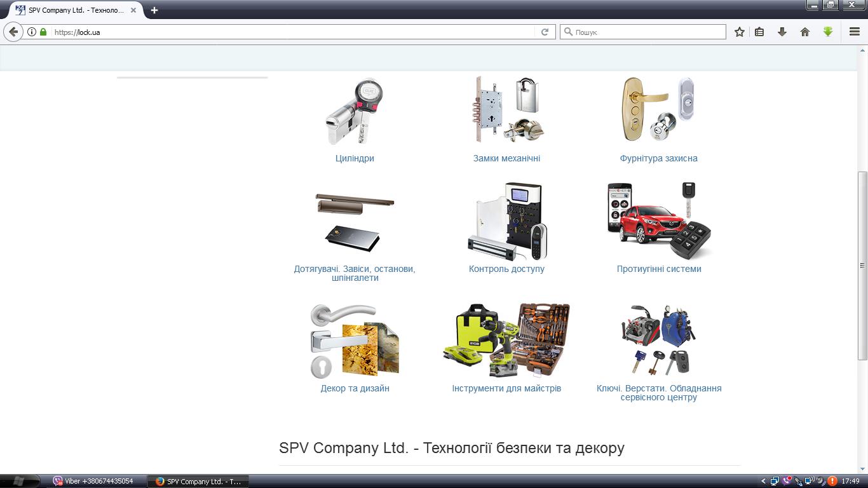Follow the Контроль доступу link

tap(506, 269)
